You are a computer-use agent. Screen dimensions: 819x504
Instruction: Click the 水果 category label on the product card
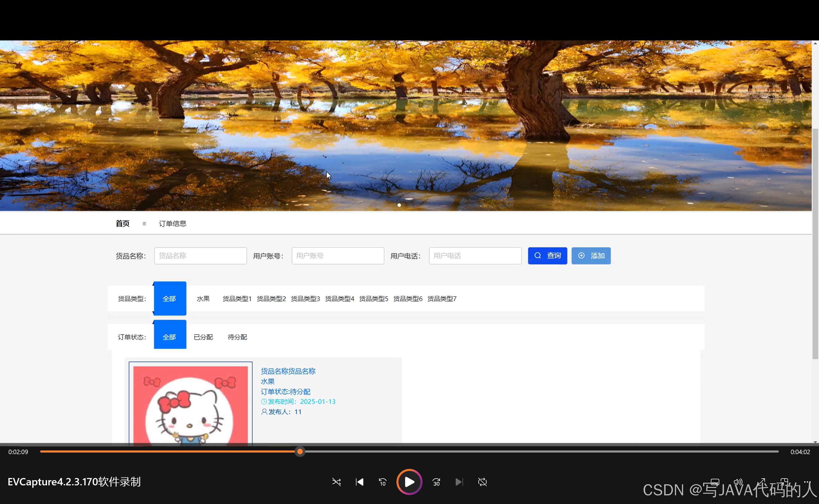(x=268, y=382)
